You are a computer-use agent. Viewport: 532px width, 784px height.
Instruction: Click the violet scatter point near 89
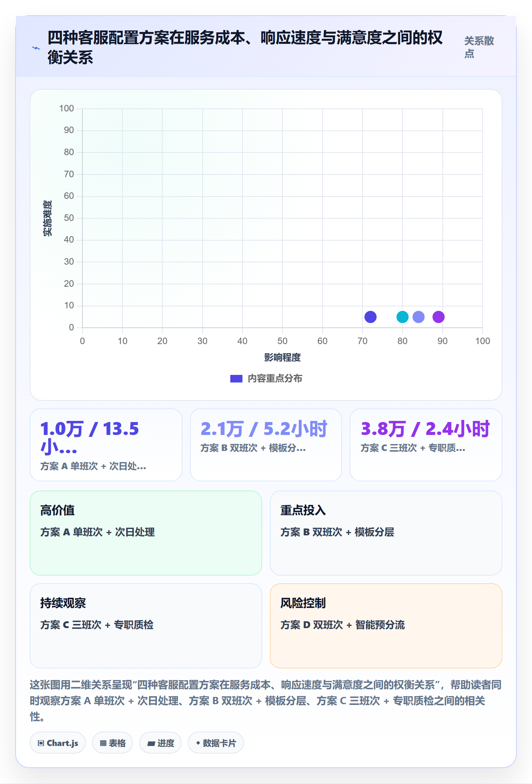point(439,317)
